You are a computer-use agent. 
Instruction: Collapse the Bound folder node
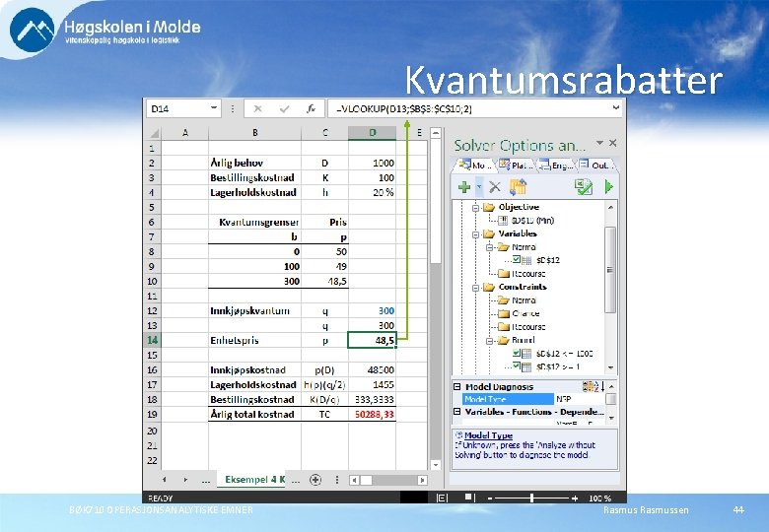point(489,341)
